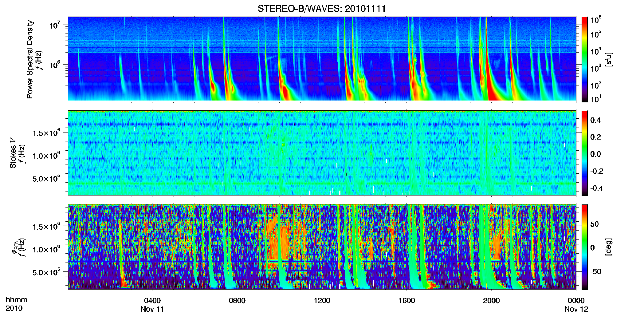
Task: Click 0.4 label on Stokes V color bar
Action: click(x=595, y=120)
